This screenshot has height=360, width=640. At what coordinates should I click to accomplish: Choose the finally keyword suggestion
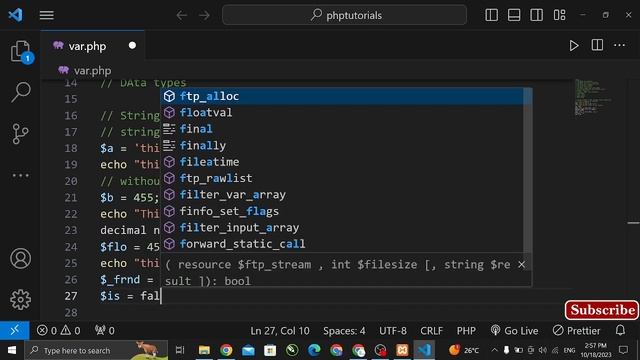click(x=342, y=145)
